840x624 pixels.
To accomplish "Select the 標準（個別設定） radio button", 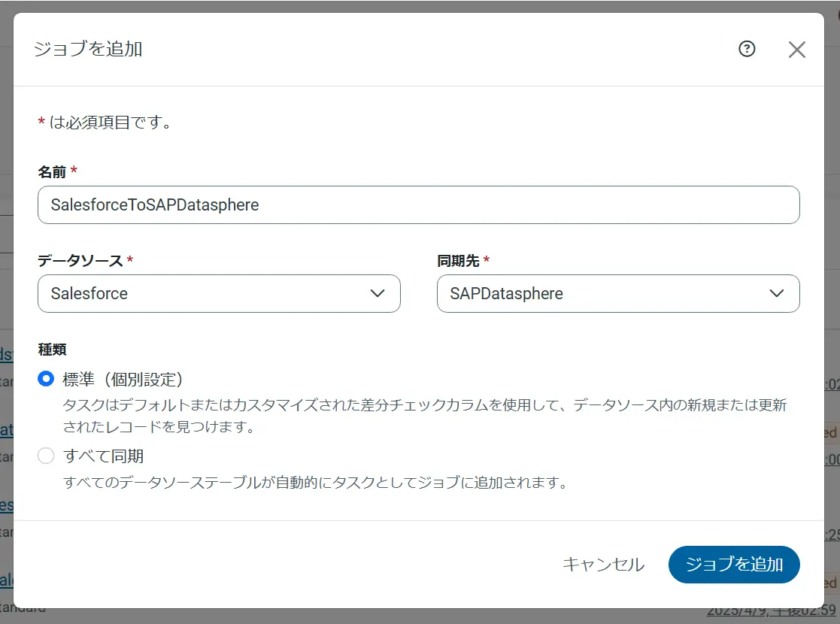I will tap(46, 379).
